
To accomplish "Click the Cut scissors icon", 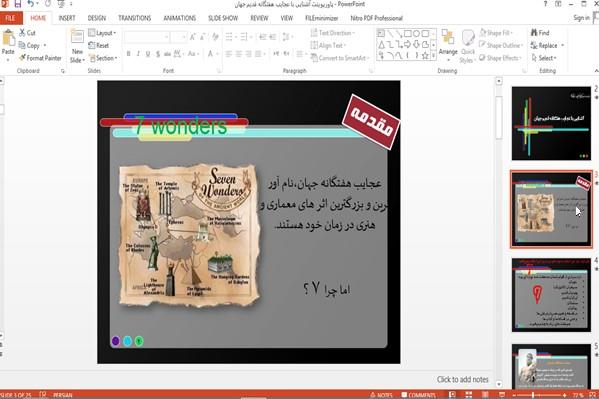I will 23,33.
